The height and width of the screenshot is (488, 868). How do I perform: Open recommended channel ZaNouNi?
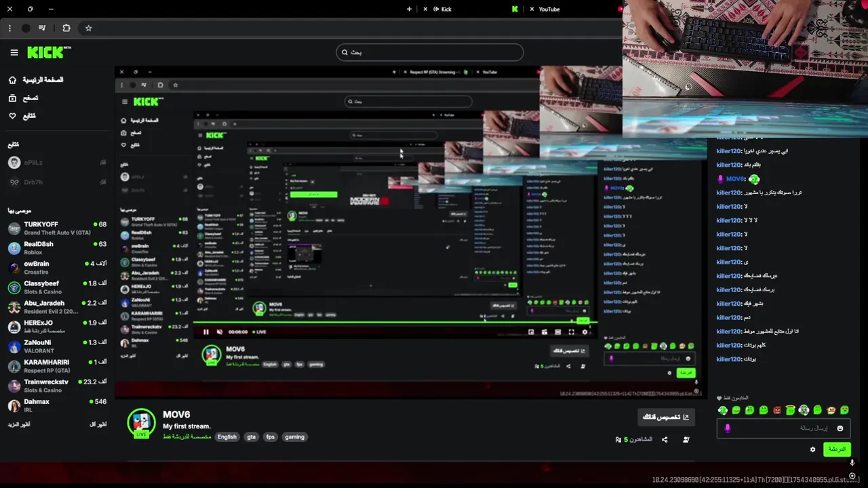coord(57,346)
